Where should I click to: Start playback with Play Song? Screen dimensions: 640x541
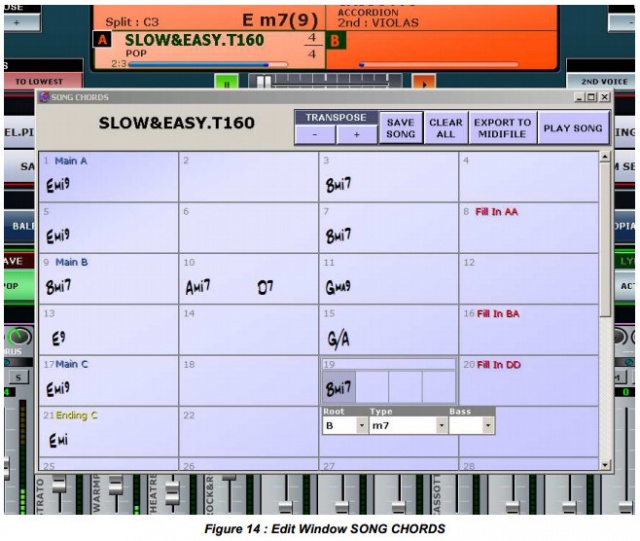coord(573,127)
